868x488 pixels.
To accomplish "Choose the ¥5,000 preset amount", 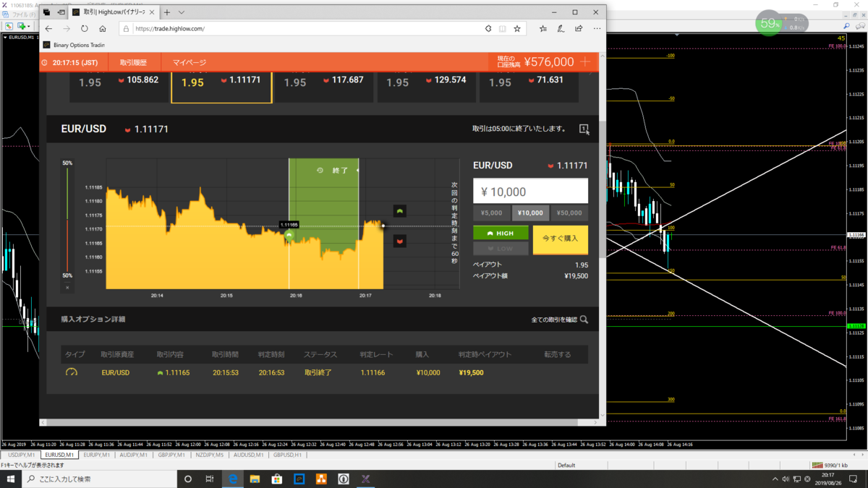I will click(x=492, y=213).
